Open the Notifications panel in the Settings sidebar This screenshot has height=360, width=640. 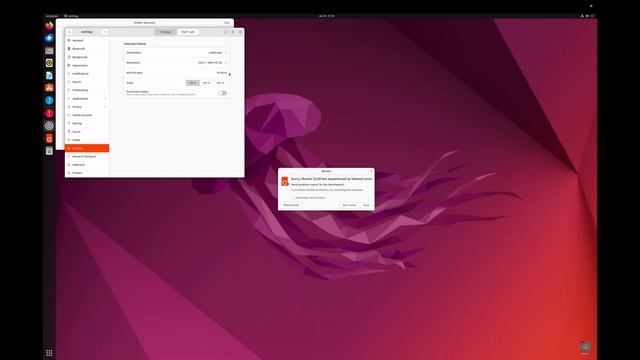tap(87, 73)
